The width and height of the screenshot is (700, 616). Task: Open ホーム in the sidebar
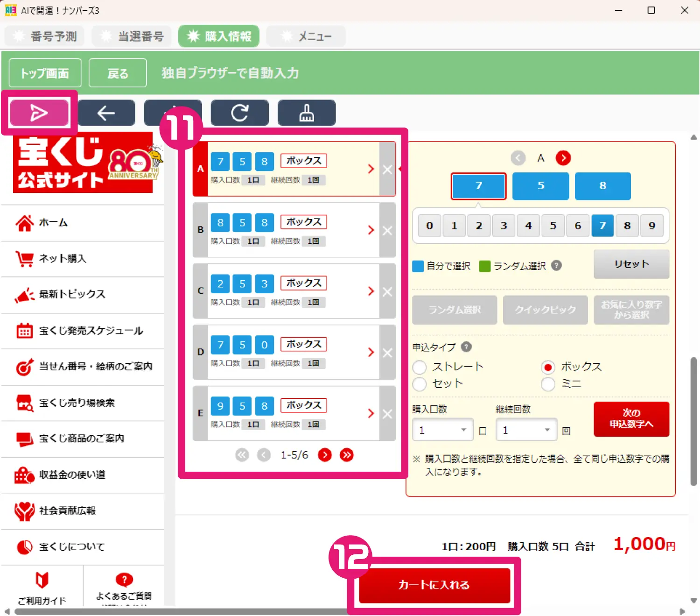coord(52,223)
